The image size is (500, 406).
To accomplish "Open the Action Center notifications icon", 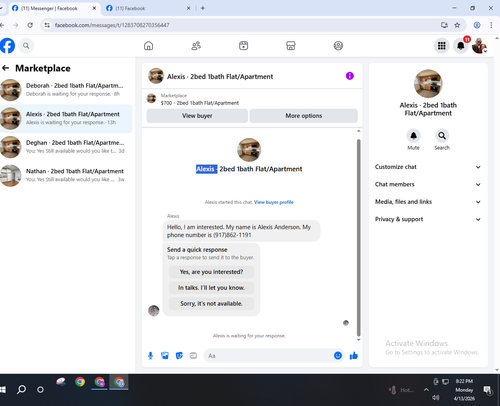I will pyautogui.click(x=488, y=390).
